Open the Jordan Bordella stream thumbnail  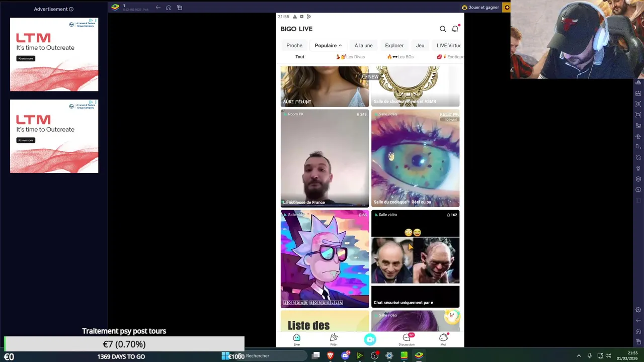click(x=325, y=258)
